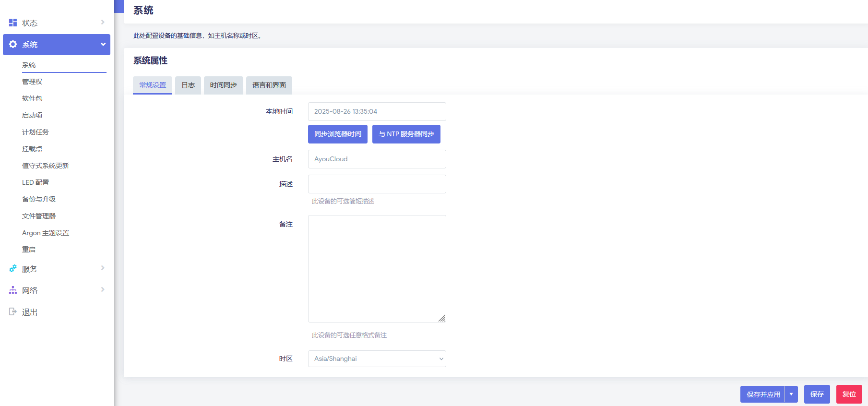
Task: Expand the 网络 menu chevron
Action: pyautogui.click(x=103, y=289)
